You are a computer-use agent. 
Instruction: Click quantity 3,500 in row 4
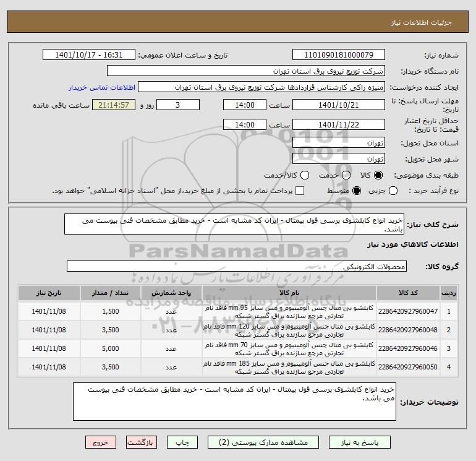pyautogui.click(x=111, y=367)
